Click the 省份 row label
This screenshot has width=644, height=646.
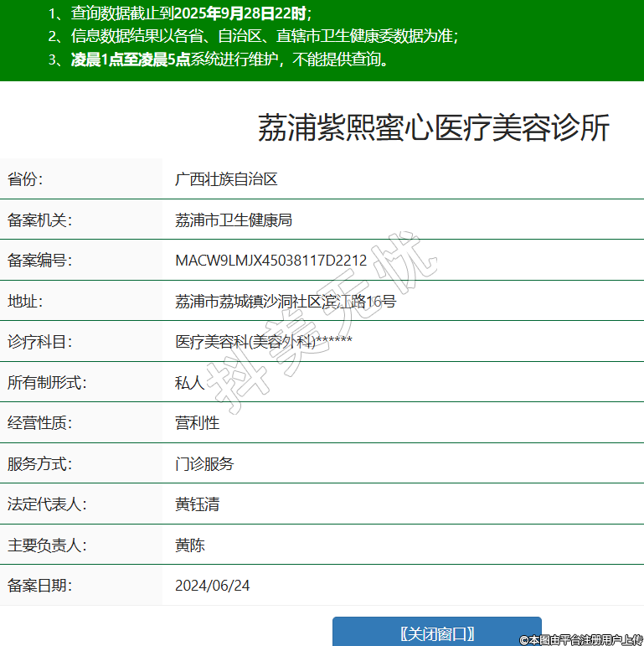coord(25,179)
